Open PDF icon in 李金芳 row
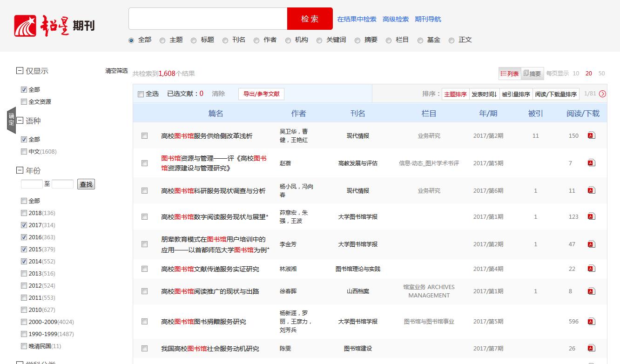The width and height of the screenshot is (620, 364). [592, 244]
